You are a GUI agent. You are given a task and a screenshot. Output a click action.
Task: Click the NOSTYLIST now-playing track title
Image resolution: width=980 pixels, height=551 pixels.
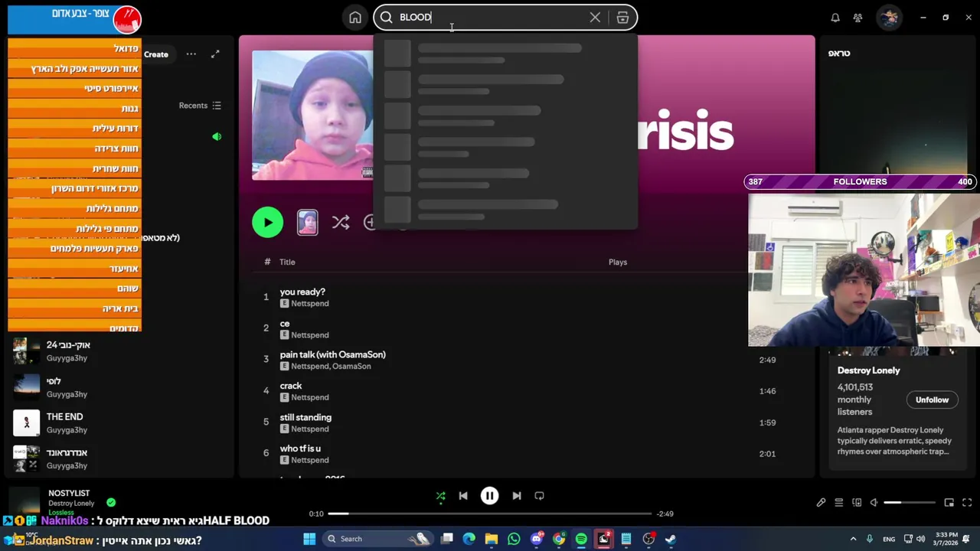tap(69, 494)
